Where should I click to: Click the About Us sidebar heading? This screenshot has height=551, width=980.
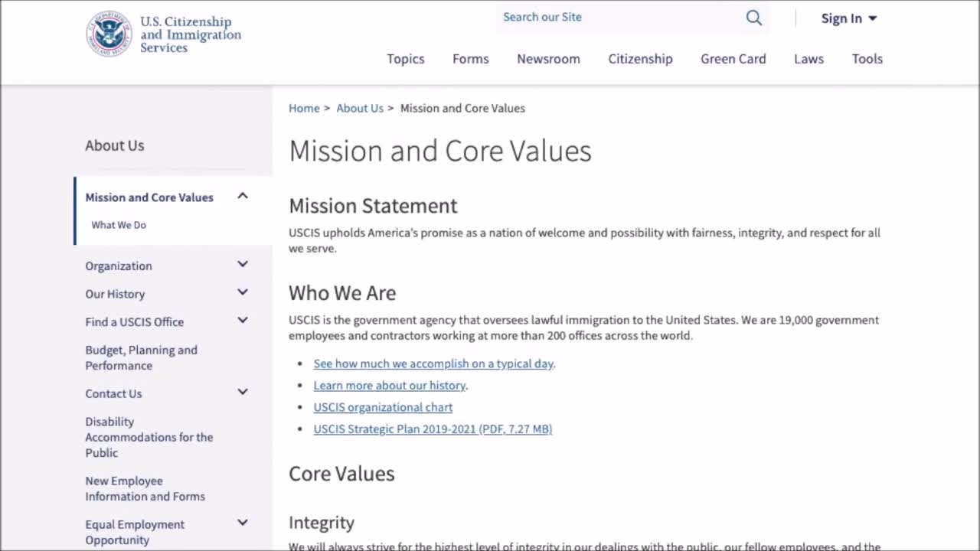114,145
